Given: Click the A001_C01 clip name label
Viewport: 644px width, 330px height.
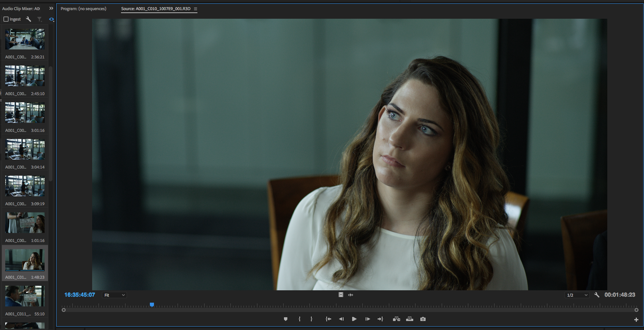Looking at the screenshot, I should click(16, 277).
